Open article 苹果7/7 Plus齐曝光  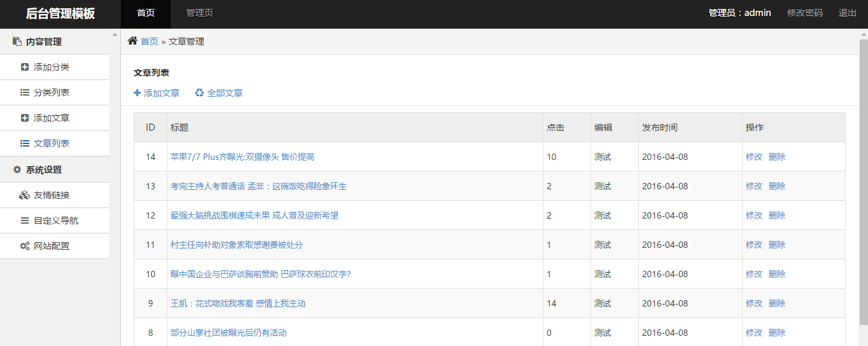pyautogui.click(x=242, y=157)
